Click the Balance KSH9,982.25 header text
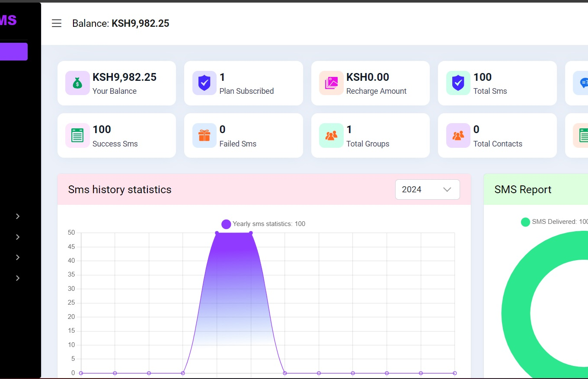The height and width of the screenshot is (379, 588). [121, 23]
